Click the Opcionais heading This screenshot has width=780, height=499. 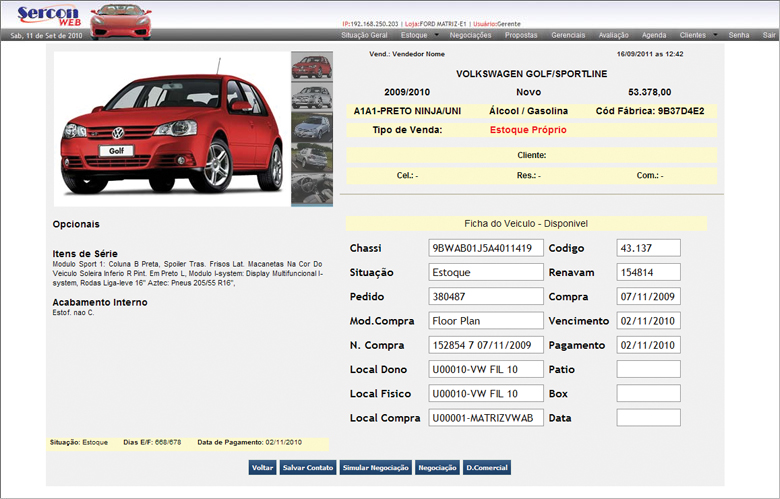[x=76, y=224]
